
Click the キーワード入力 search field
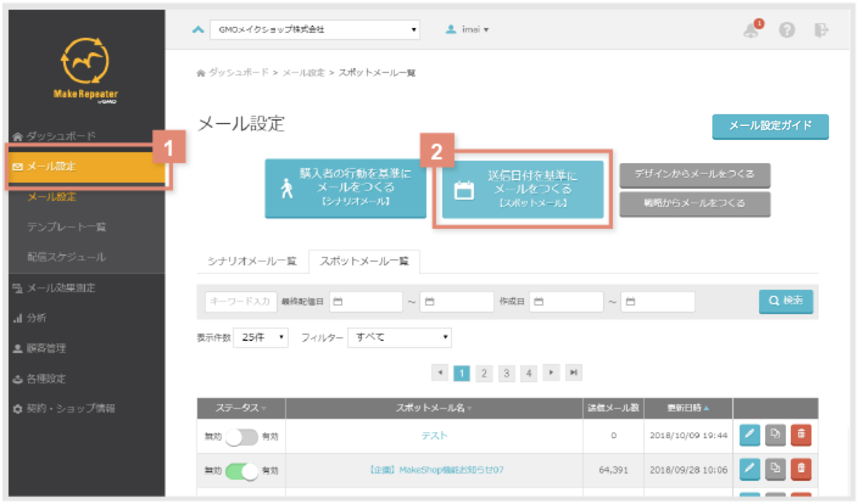tap(241, 301)
